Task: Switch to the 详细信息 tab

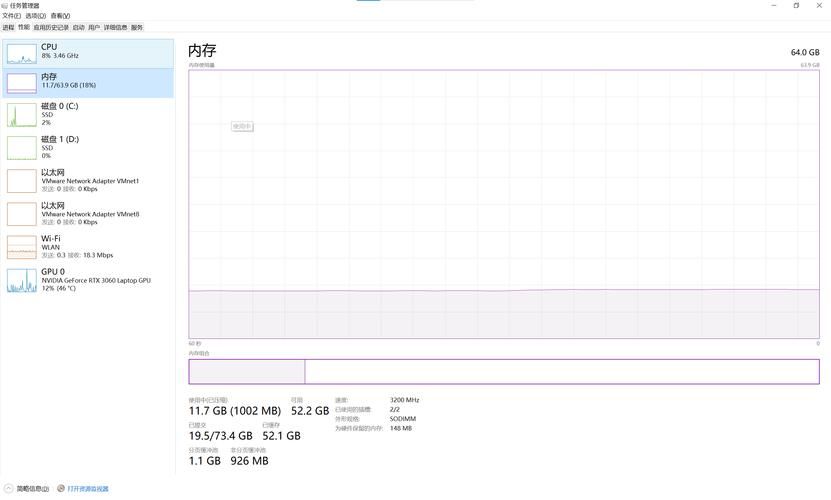Action: [115, 27]
